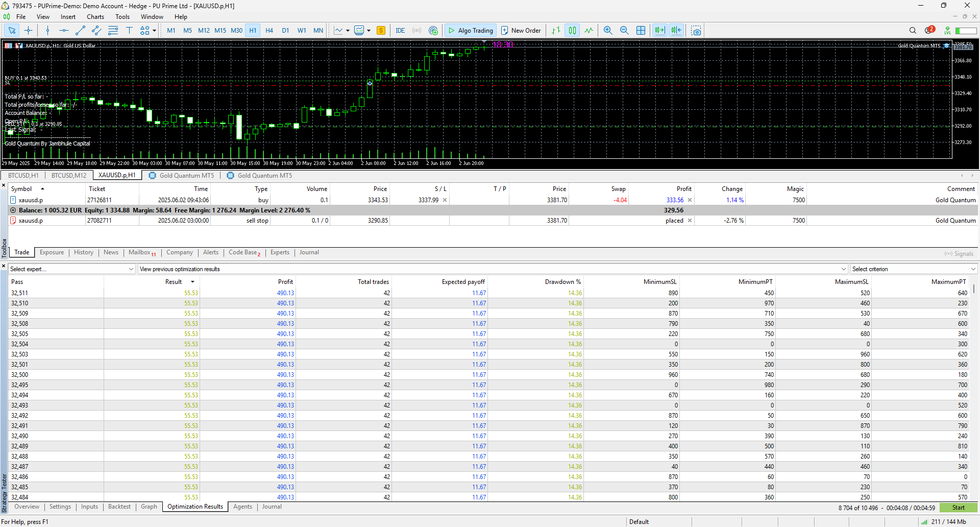Zoom in on the chart
980x527 pixels.
point(607,31)
